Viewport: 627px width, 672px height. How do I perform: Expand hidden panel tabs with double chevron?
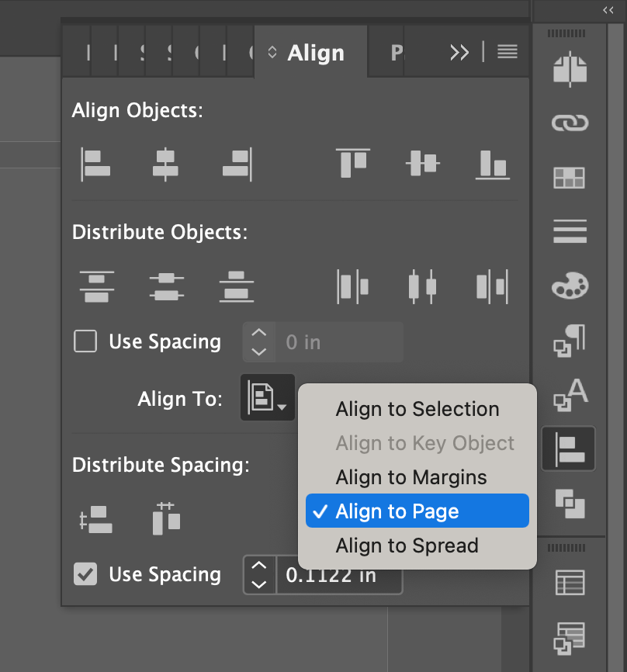pyautogui.click(x=459, y=52)
